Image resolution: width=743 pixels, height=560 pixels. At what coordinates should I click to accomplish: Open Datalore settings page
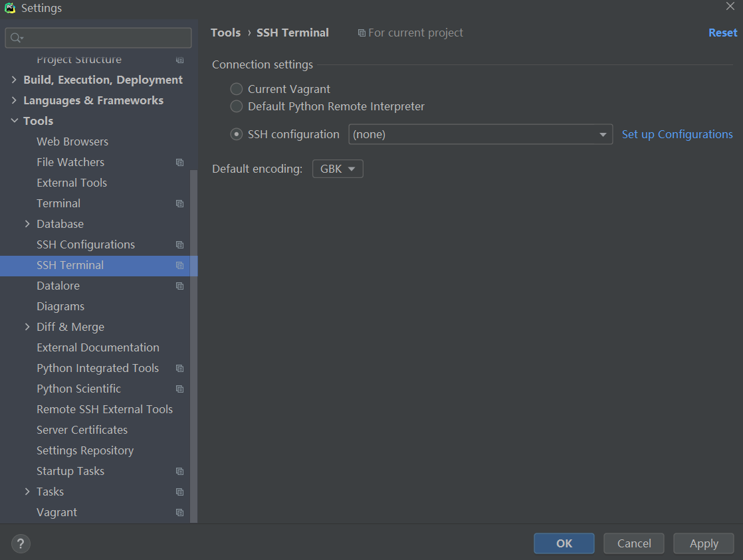click(x=58, y=286)
